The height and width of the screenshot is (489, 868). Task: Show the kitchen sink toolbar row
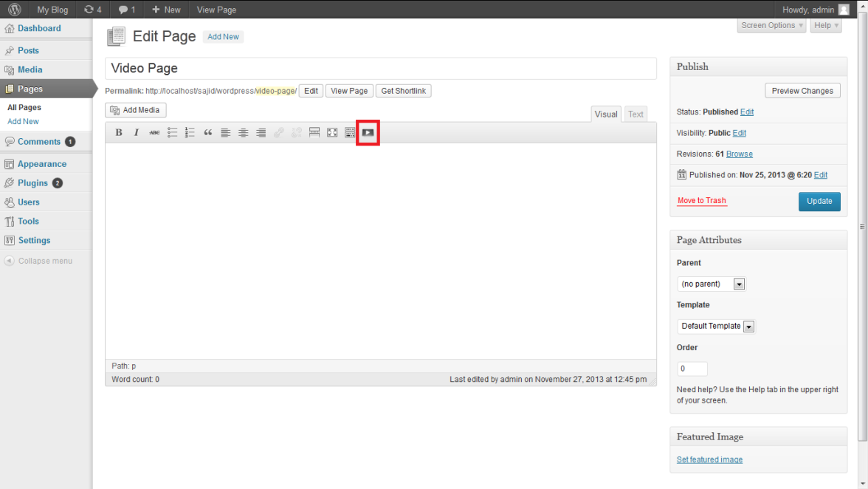point(350,133)
